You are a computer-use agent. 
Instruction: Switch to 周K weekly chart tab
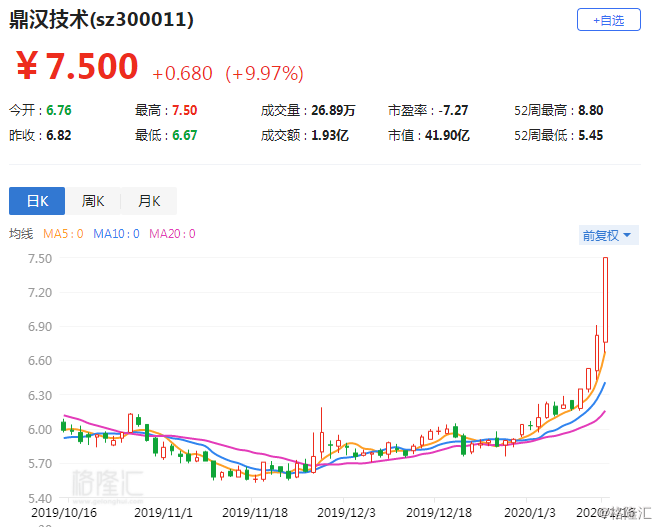click(x=93, y=201)
